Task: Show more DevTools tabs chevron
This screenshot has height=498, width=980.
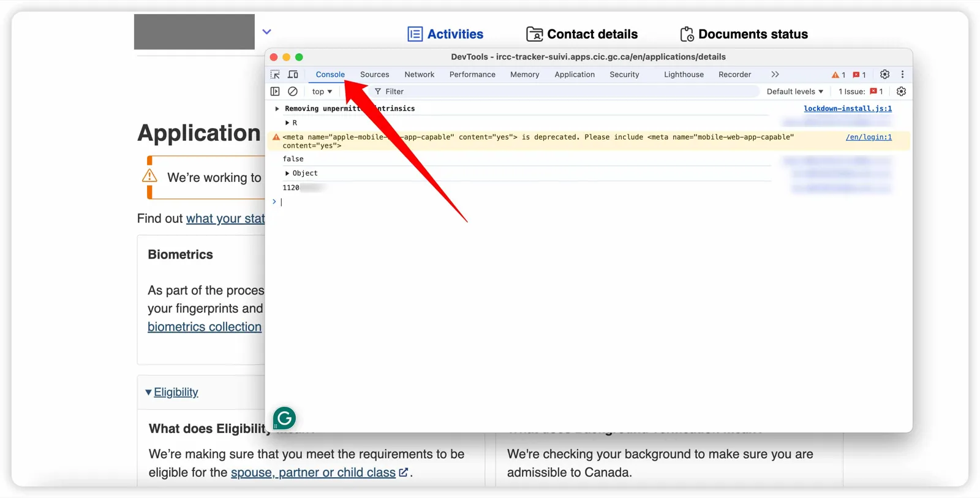Action: point(775,74)
